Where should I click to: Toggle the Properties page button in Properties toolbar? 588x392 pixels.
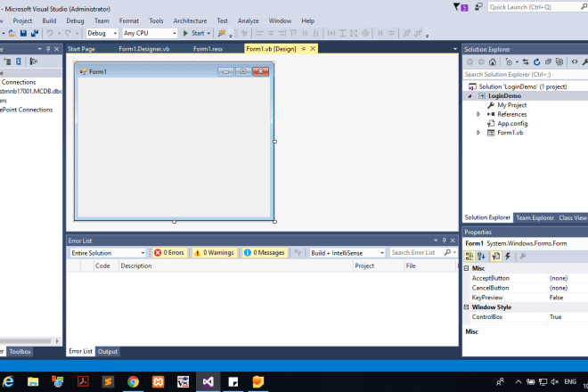coord(495,257)
